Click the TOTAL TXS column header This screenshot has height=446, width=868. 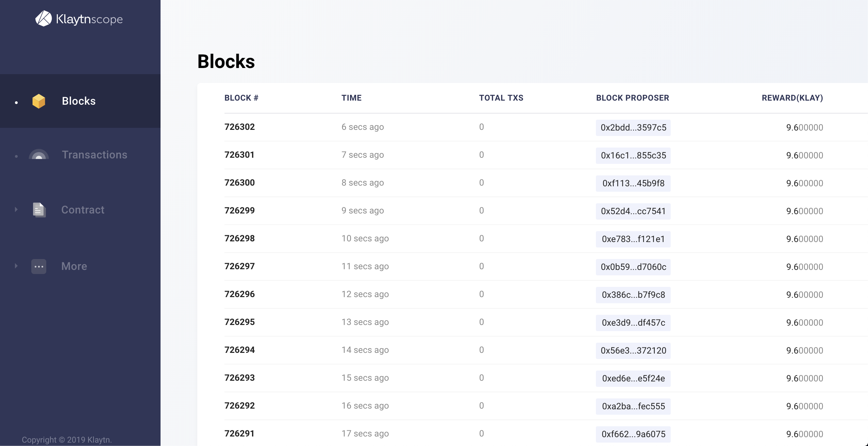coord(501,98)
